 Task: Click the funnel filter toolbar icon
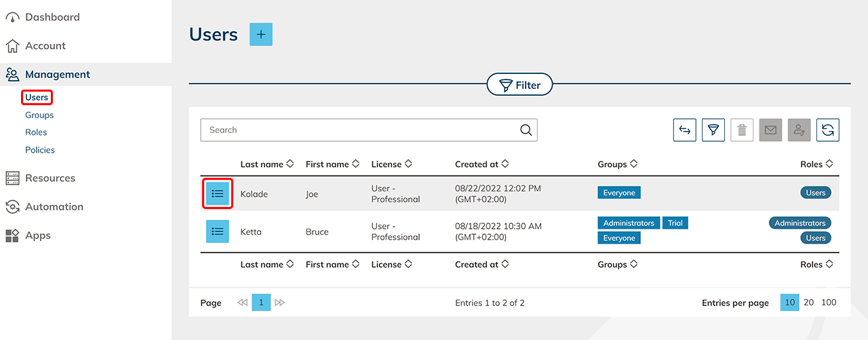(713, 130)
